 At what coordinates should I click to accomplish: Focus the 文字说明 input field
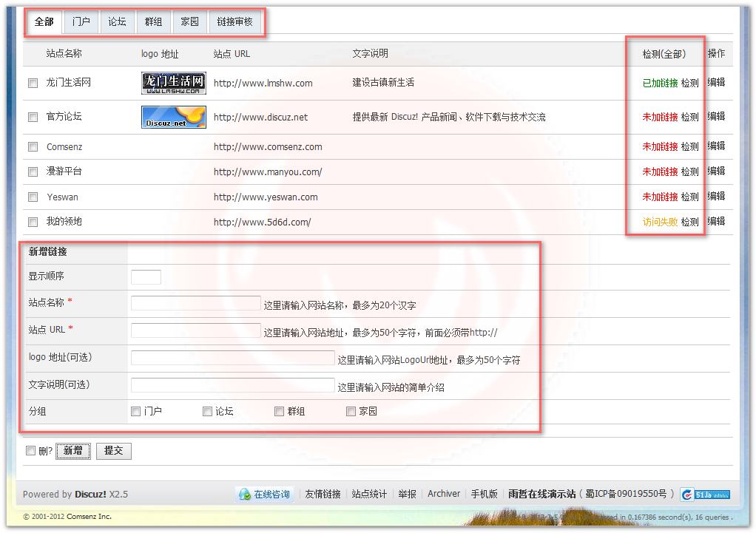tap(233, 386)
